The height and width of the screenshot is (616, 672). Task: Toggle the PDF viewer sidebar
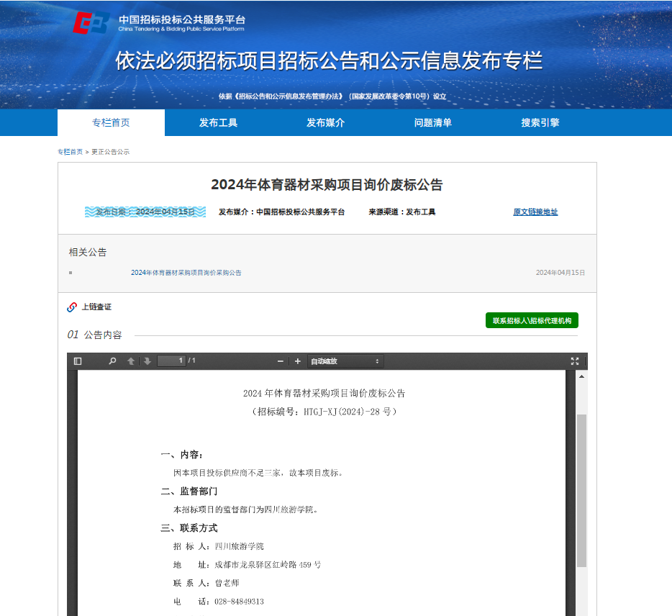click(x=78, y=361)
